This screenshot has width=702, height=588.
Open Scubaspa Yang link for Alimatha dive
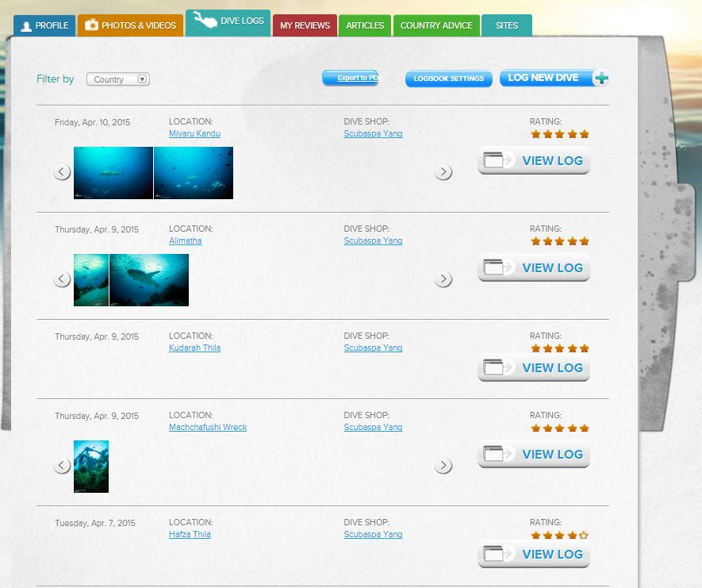tap(373, 240)
